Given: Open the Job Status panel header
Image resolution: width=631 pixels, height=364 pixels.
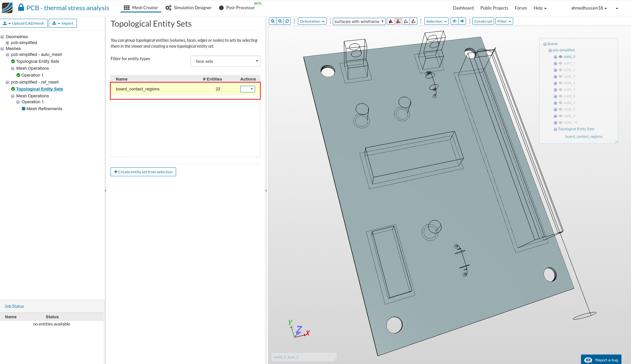Looking at the screenshot, I should coord(52,306).
